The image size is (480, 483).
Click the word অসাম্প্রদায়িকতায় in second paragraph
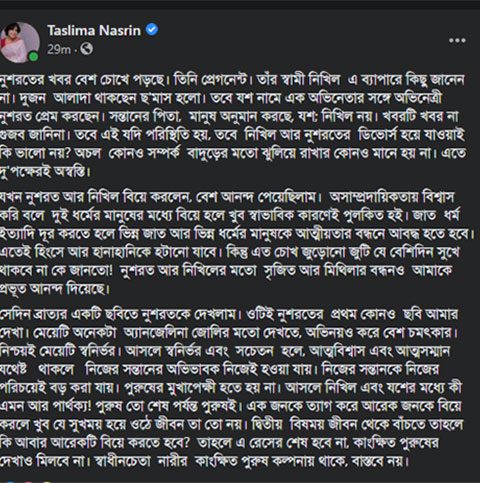click(x=373, y=197)
